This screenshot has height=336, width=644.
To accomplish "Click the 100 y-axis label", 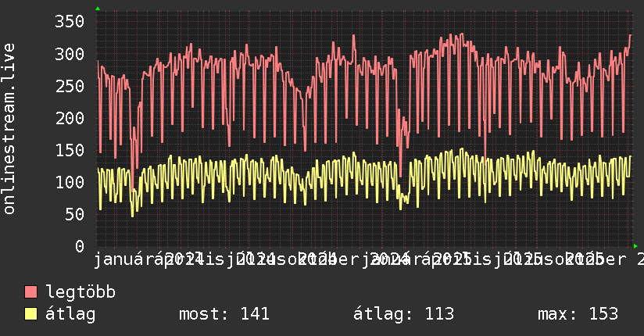I will [70, 182].
